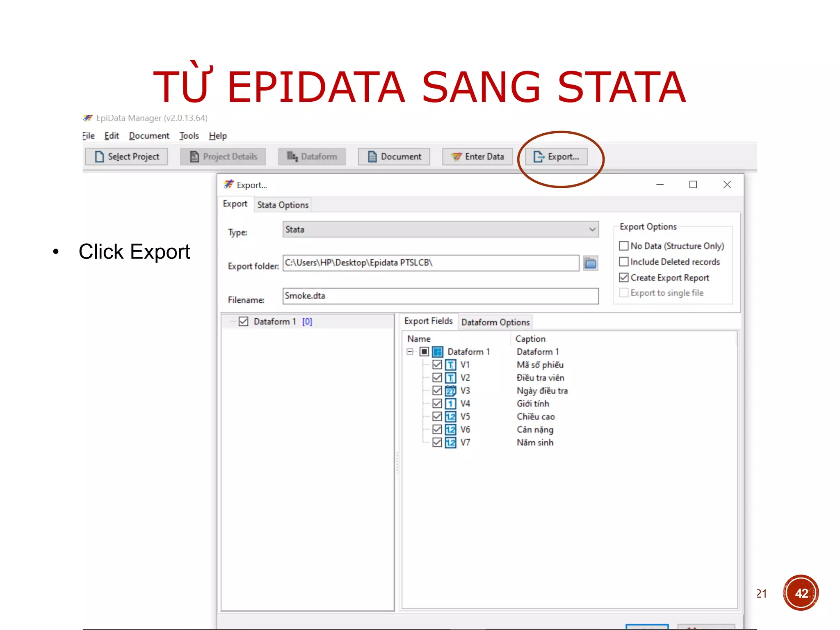Click the Dataform 1 grid icon in fields tree
Image resolution: width=840 pixels, height=630 pixels.
pos(438,352)
